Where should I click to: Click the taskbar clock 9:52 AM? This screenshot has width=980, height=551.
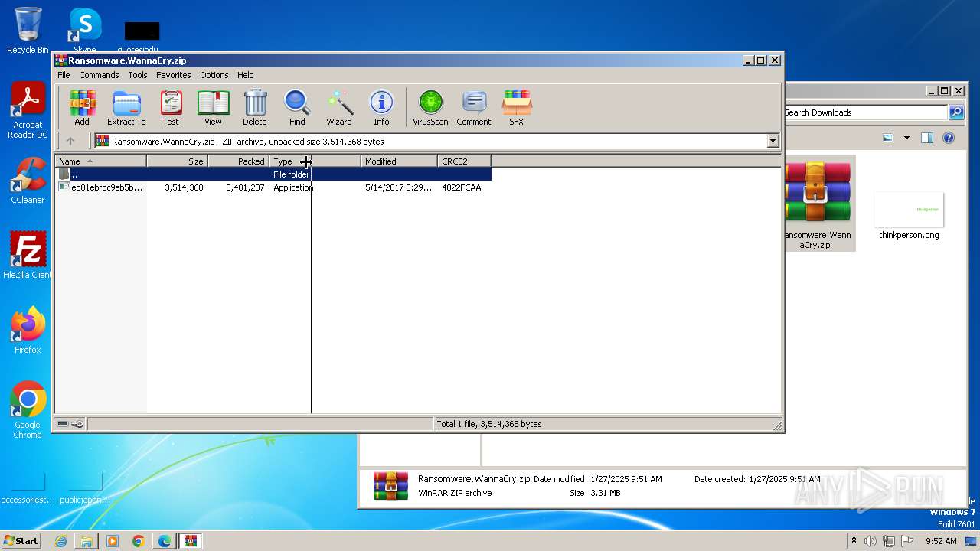(940, 541)
